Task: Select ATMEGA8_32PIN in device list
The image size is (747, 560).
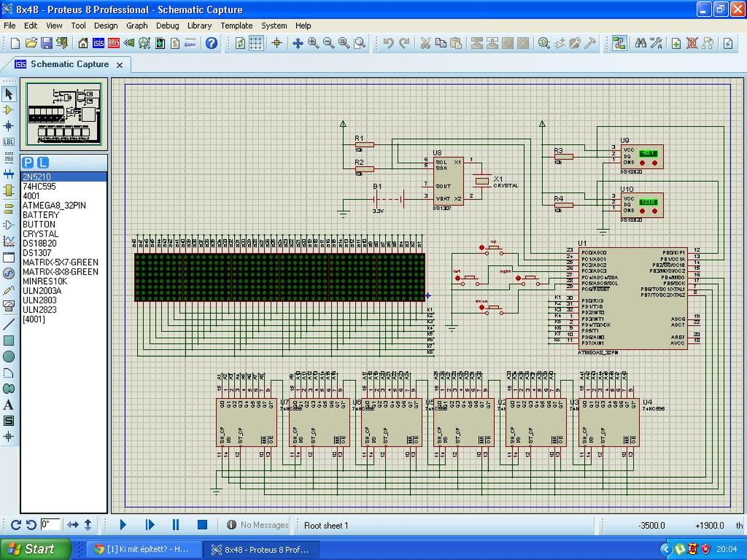Action: click(54, 205)
